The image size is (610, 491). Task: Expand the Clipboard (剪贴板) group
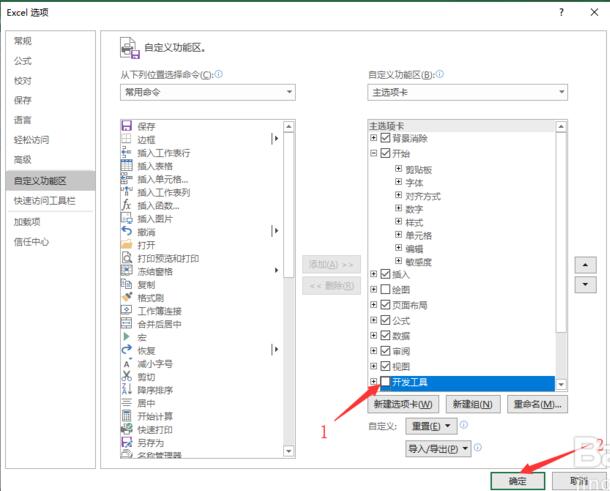point(398,168)
